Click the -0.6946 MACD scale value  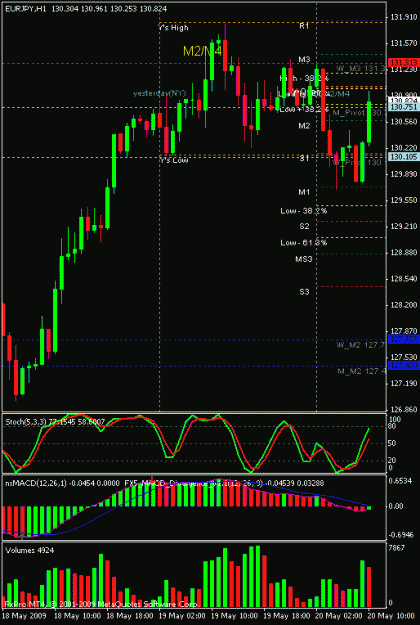coord(400,534)
